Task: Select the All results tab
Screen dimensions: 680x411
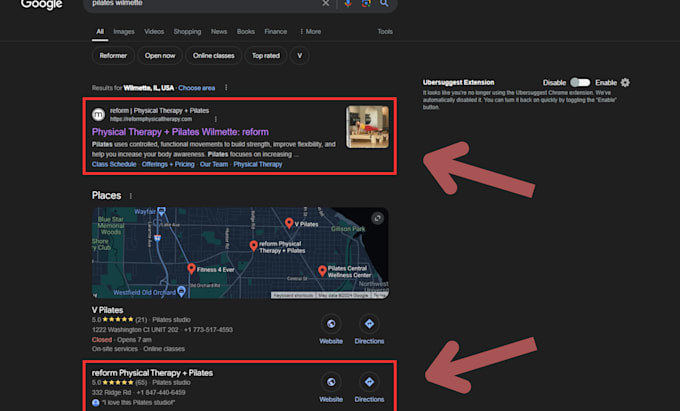Action: point(100,32)
